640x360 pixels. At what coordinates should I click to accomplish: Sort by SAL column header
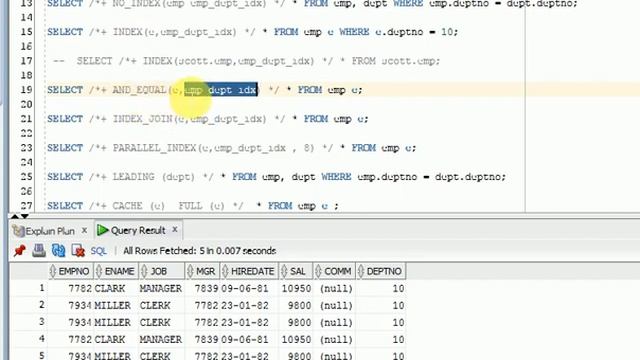click(296, 271)
